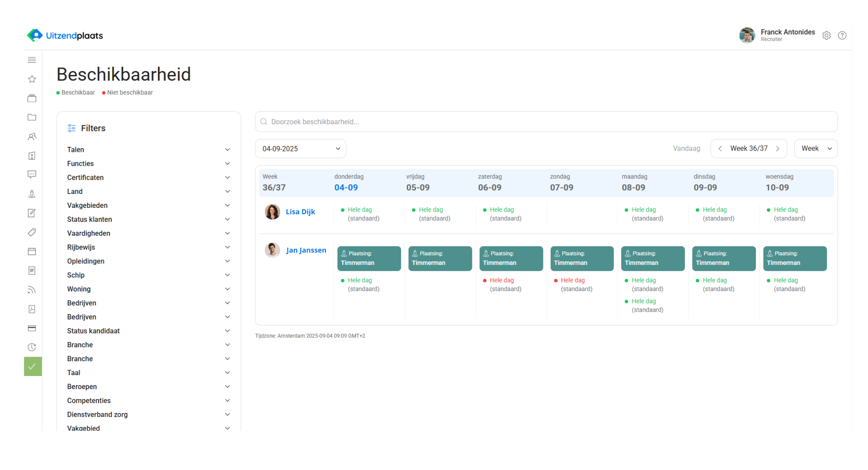This screenshot has width=868, height=470.
Task: Open the Week view dropdown
Action: [816, 149]
